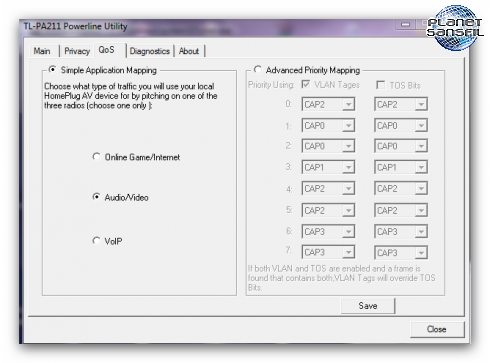This screenshot has width=490, height=363.
Task: Toggle the VLAN Tages checkbox
Action: click(x=306, y=84)
